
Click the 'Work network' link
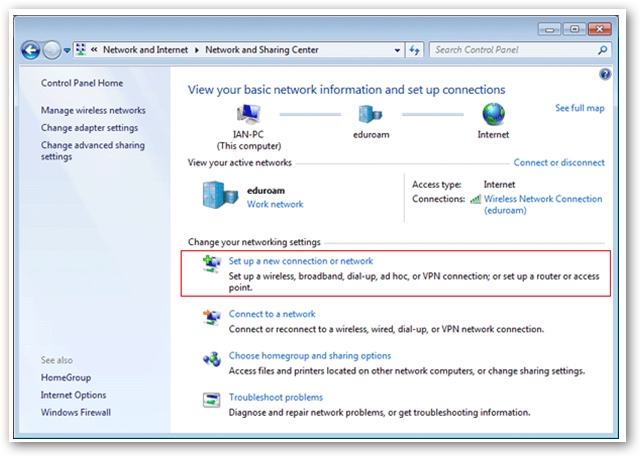tap(275, 204)
